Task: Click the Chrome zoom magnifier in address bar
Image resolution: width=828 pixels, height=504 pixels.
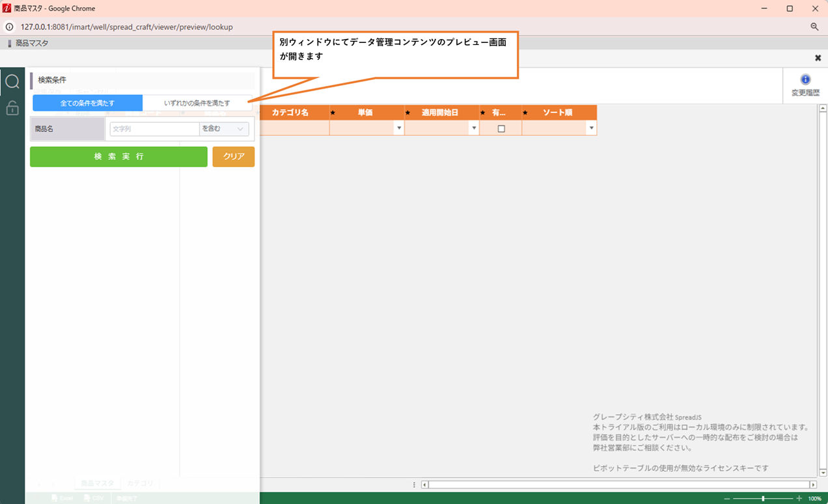Action: (814, 27)
